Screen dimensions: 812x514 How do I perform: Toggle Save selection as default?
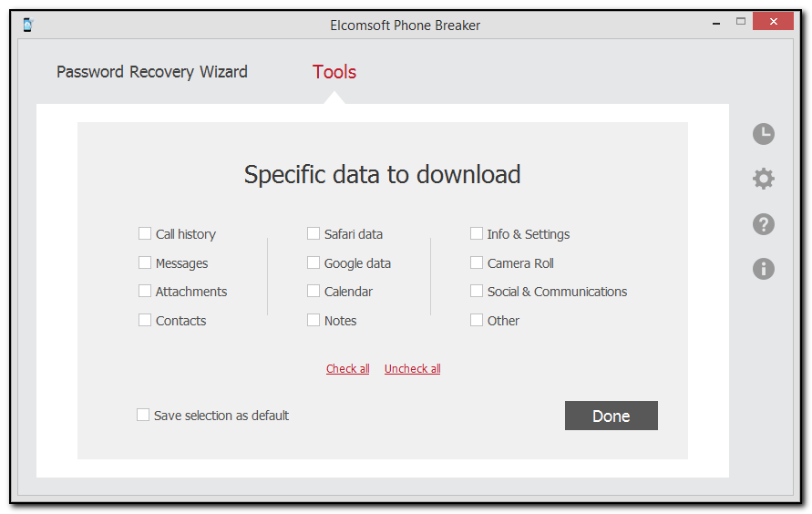click(x=143, y=416)
